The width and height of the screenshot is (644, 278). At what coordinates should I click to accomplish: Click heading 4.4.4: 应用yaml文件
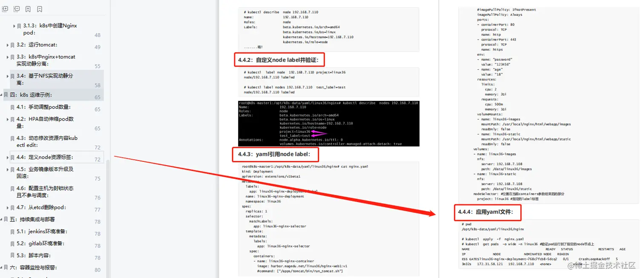(486, 212)
